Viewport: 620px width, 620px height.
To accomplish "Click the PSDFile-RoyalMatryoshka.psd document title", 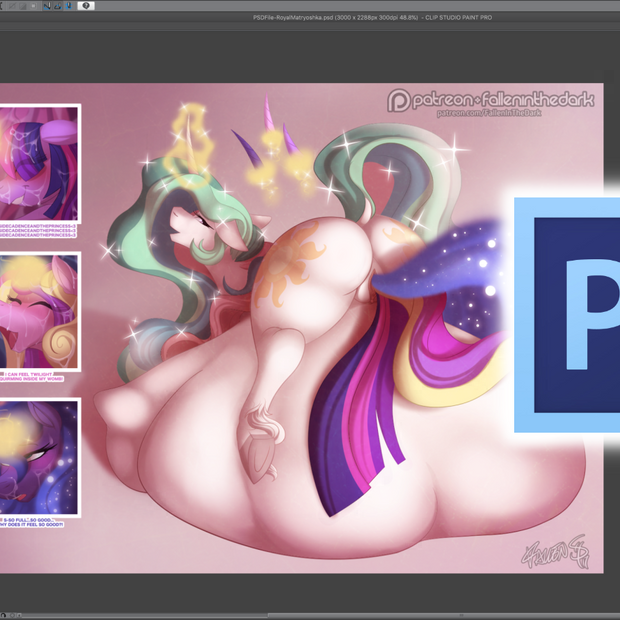I will coord(372,17).
